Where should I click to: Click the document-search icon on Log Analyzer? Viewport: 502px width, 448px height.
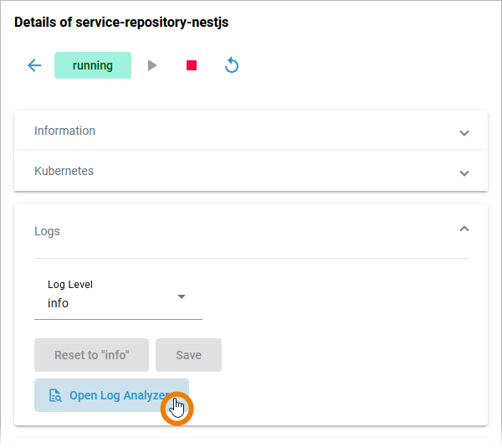coord(55,396)
